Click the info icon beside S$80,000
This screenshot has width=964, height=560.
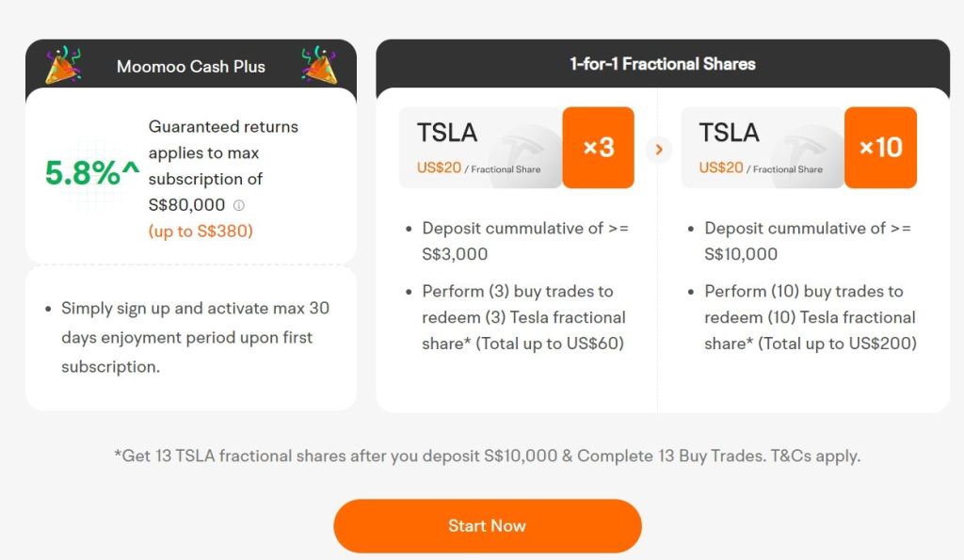pyautogui.click(x=239, y=205)
